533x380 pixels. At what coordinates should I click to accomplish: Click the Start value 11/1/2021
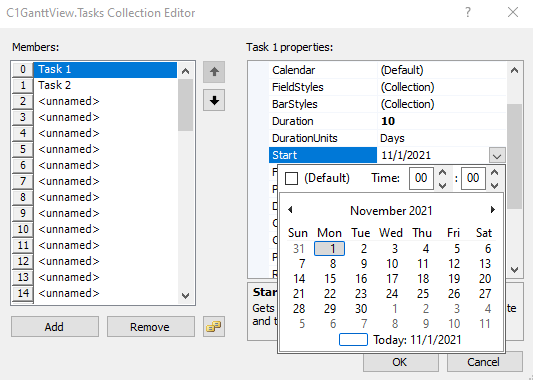point(406,155)
